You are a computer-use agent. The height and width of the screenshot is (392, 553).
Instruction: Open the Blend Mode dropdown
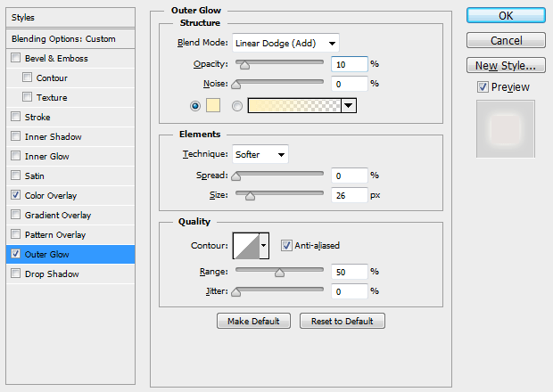[x=285, y=43]
